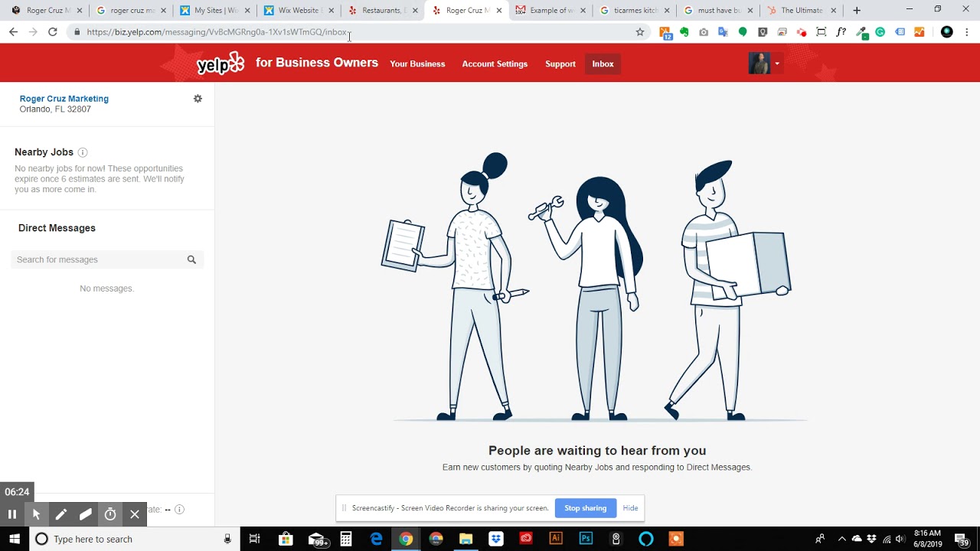The image size is (980, 551).
Task: Click the Nearby Jobs heading
Action: point(44,152)
